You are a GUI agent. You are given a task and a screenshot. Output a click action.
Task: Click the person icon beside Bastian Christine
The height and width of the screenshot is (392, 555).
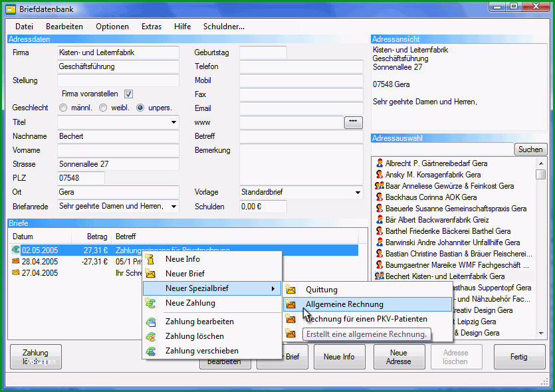tap(380, 254)
